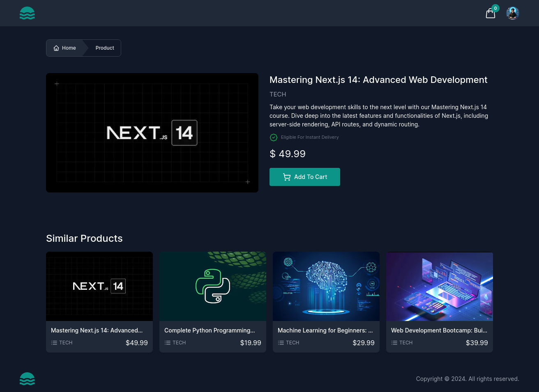The width and height of the screenshot is (539, 392).
Task: Click the $49.99 price on Next.js card
Action: point(137,343)
